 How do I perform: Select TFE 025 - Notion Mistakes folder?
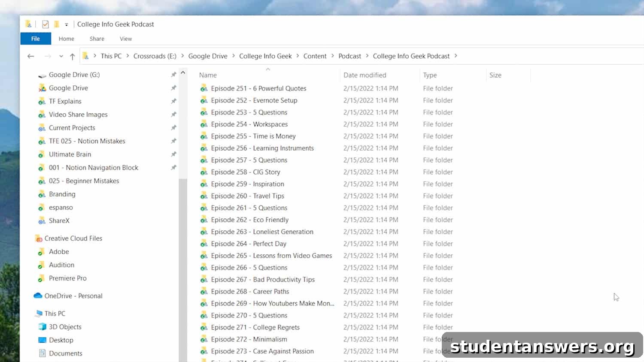click(x=87, y=141)
